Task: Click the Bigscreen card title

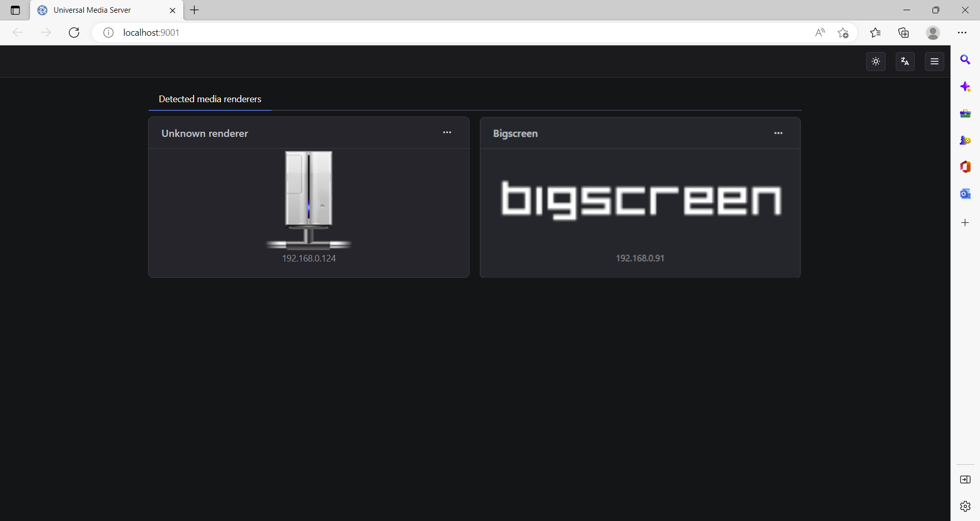Action: click(x=516, y=133)
